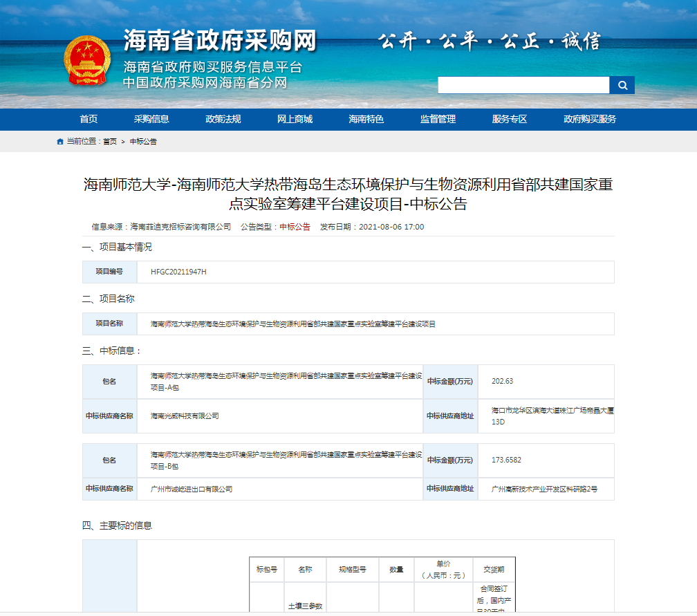Select the announcement title heading text

(x=348, y=194)
